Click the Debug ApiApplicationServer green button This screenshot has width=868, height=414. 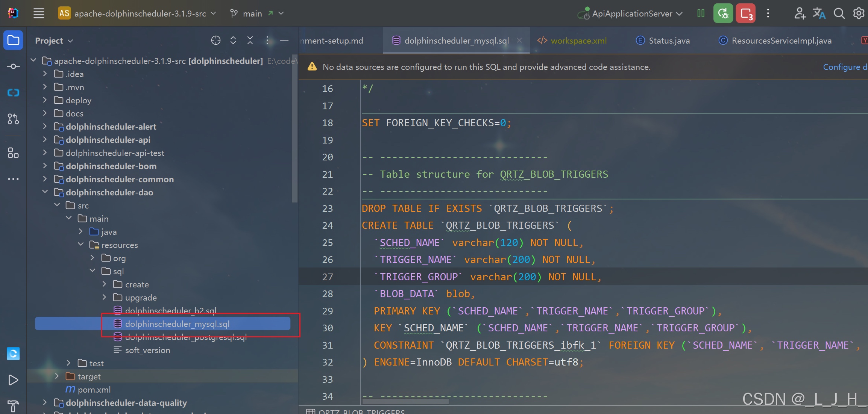point(723,14)
